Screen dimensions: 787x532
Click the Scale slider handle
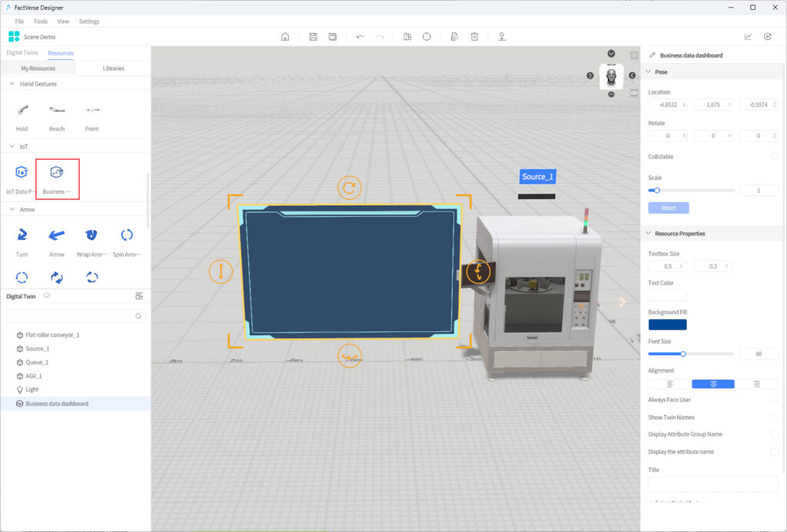[x=656, y=190]
